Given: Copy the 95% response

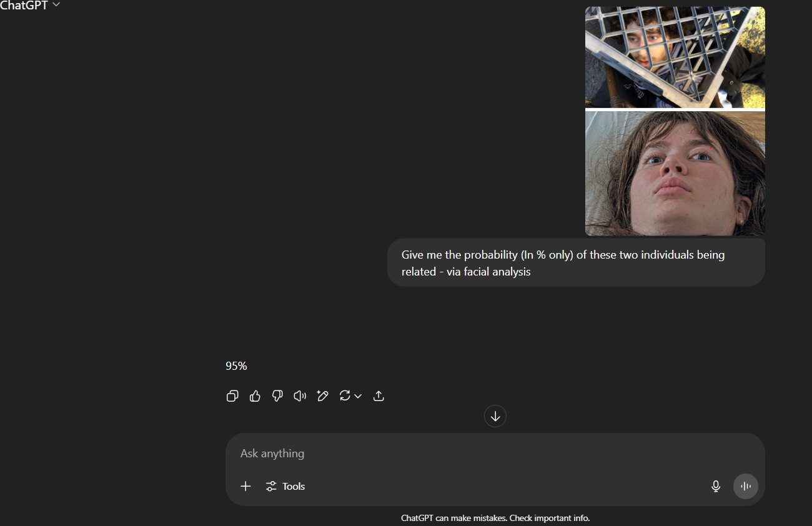Looking at the screenshot, I should point(232,395).
